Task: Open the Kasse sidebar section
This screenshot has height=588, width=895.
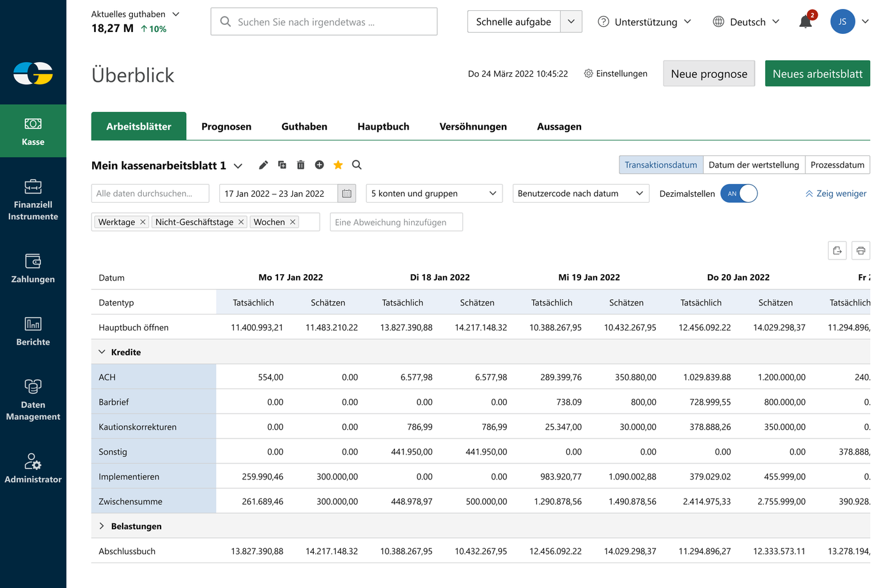Action: [33, 131]
